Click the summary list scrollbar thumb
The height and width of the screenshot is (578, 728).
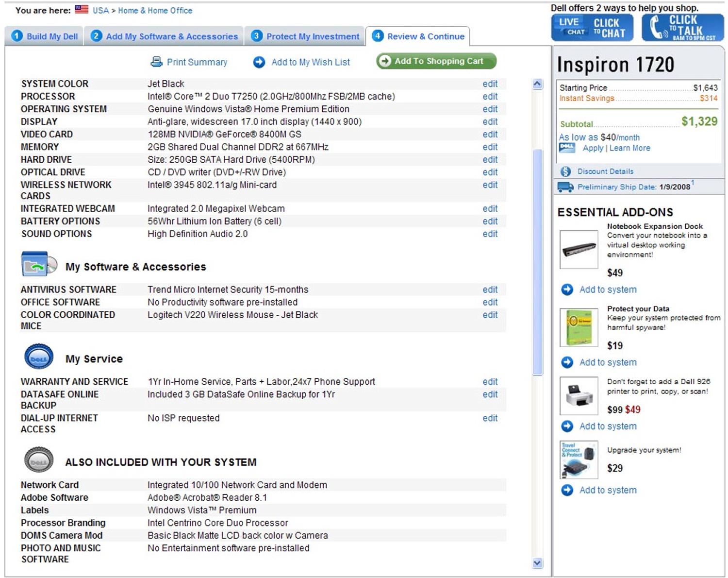click(537, 262)
